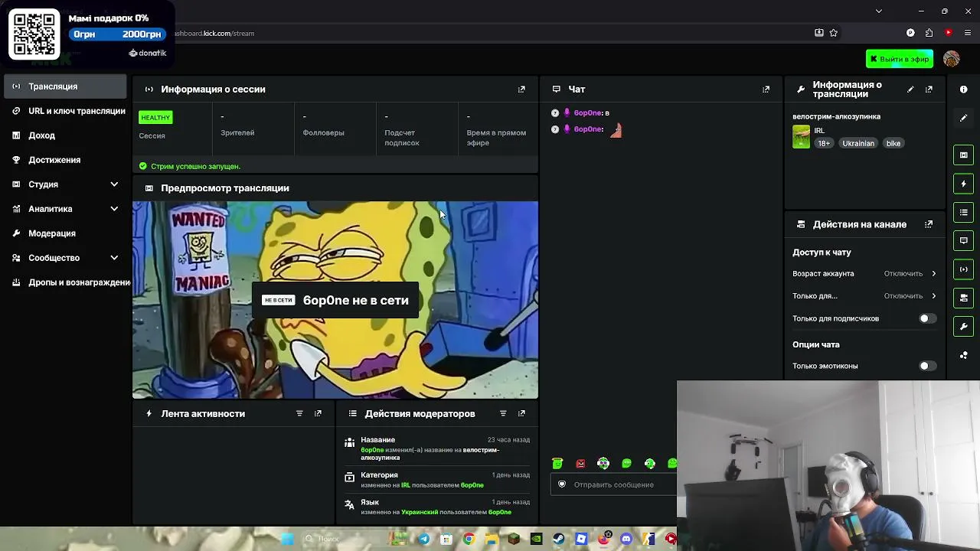This screenshot has height=551, width=980.
Task: Open File Explorer from the taskbar
Action: click(491, 539)
